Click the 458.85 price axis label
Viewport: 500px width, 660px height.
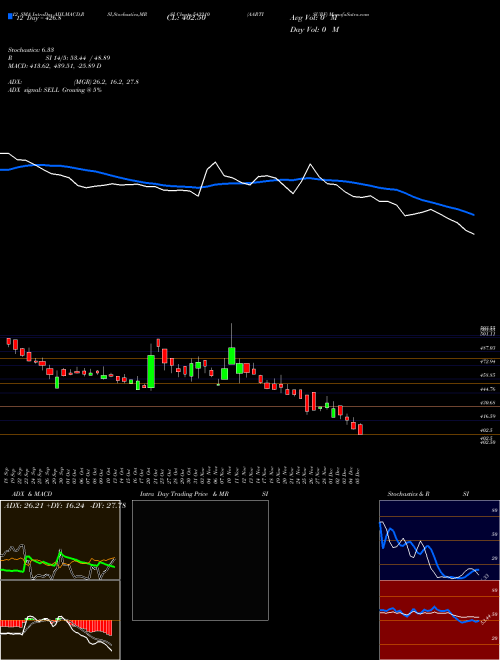pyautogui.click(x=488, y=375)
